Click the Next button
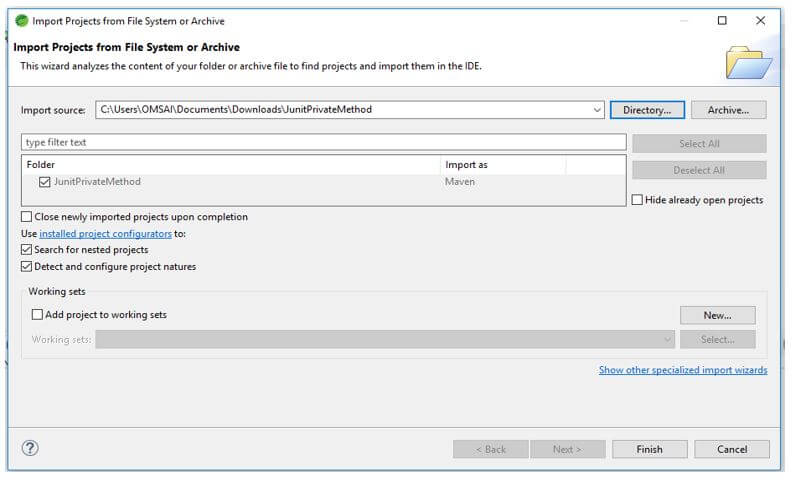This screenshot has height=486, width=796. click(x=568, y=449)
